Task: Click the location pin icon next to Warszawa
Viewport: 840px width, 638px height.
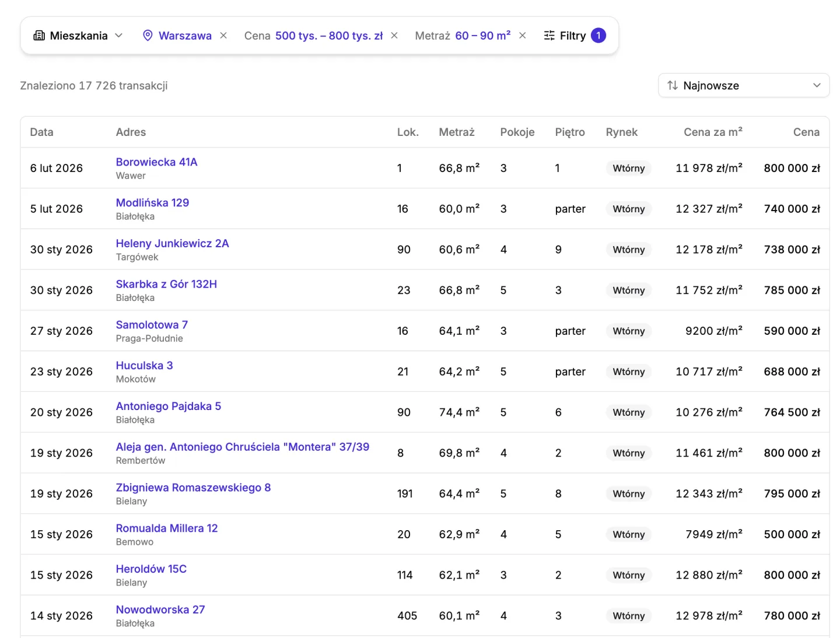Action: (x=148, y=36)
